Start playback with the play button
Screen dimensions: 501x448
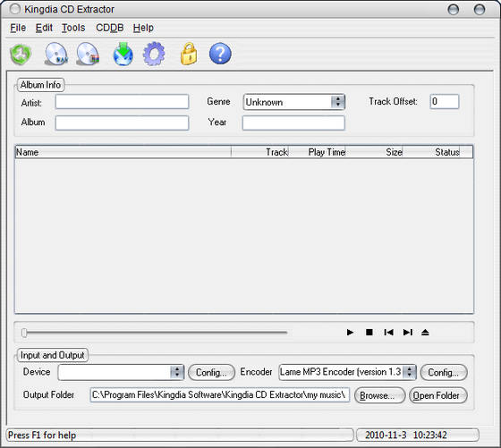pyautogui.click(x=350, y=333)
